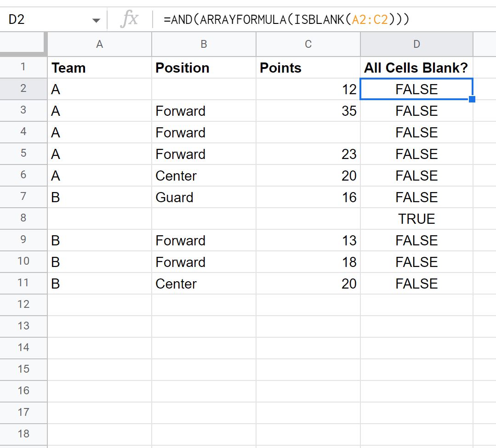Image resolution: width=496 pixels, height=448 pixels.
Task: Click the fill handle of cell D2
Action: pos(472,99)
